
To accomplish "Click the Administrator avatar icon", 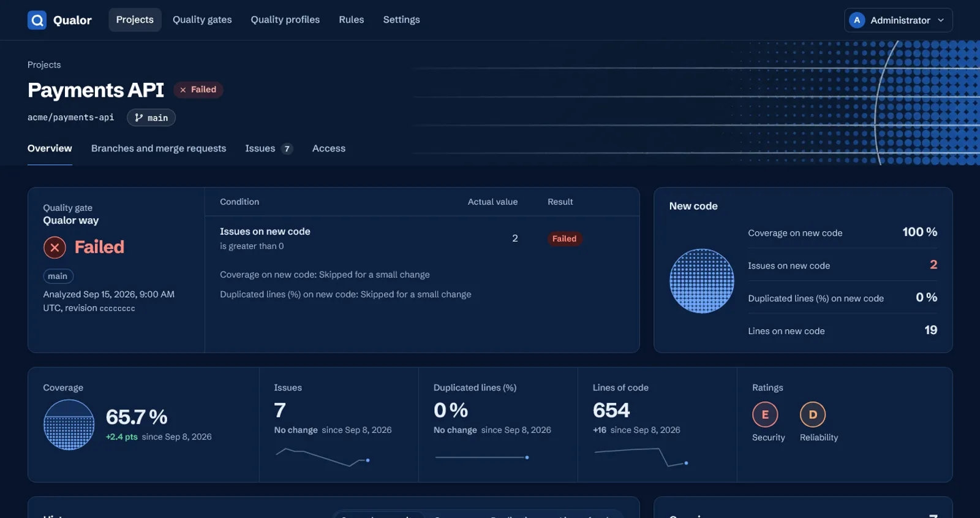I will click(857, 20).
